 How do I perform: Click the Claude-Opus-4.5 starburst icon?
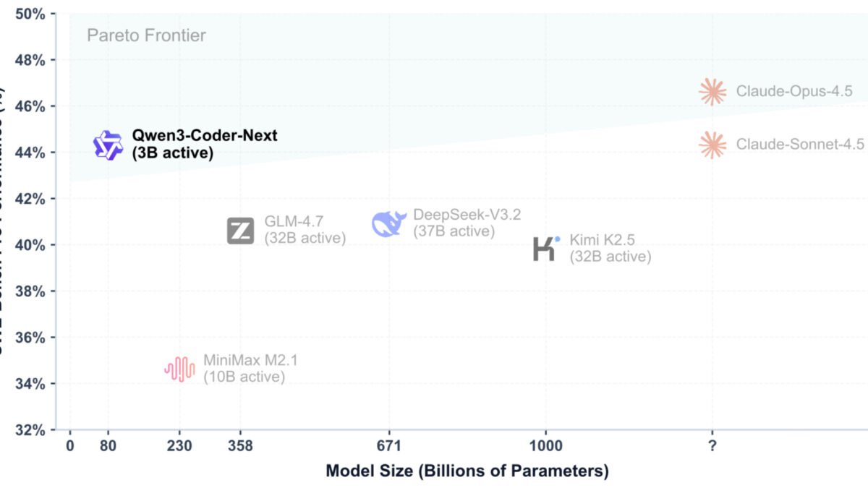click(x=712, y=92)
